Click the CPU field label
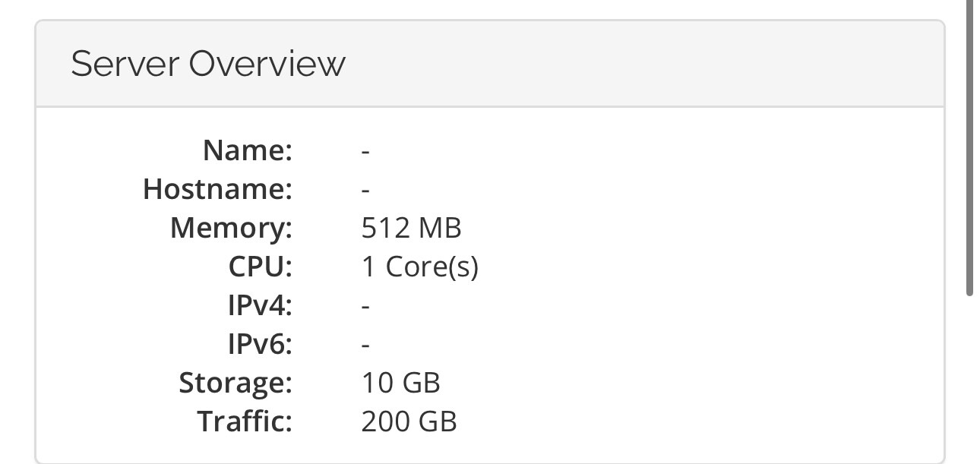Screen dimensions: 980x464 tap(260, 267)
